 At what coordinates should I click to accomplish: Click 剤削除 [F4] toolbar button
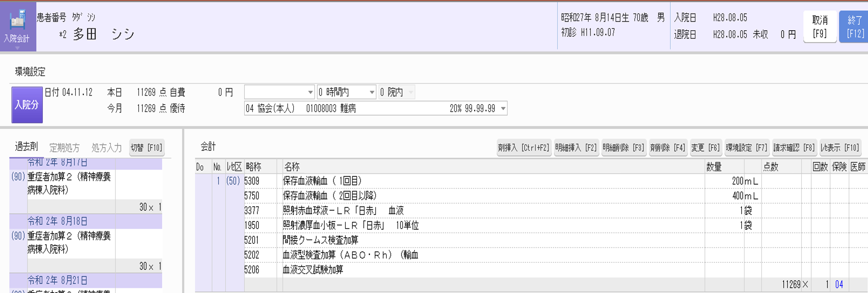click(667, 148)
